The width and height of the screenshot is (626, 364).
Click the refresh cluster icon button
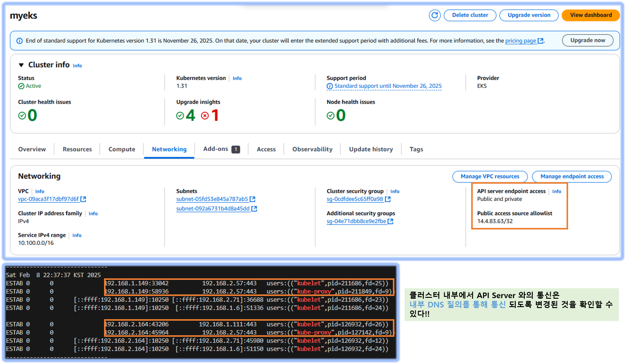(x=434, y=15)
